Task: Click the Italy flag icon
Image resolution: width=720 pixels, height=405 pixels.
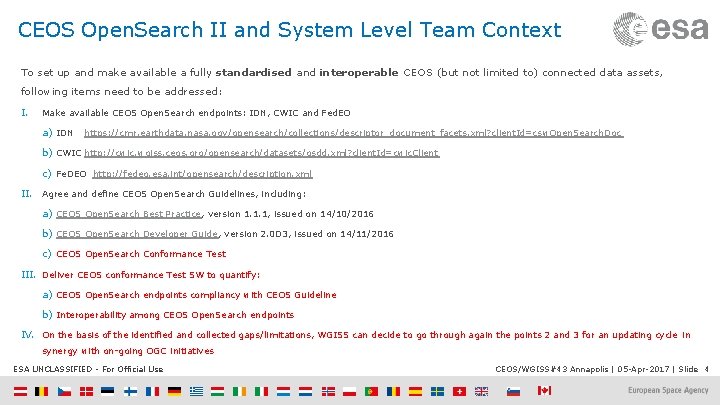Action: (261, 391)
